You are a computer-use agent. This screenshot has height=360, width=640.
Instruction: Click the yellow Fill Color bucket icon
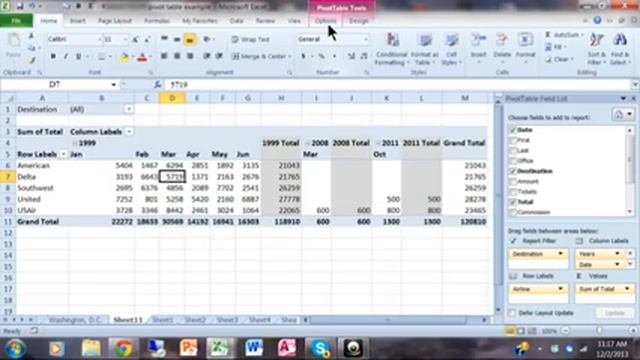pyautogui.click(x=124, y=58)
